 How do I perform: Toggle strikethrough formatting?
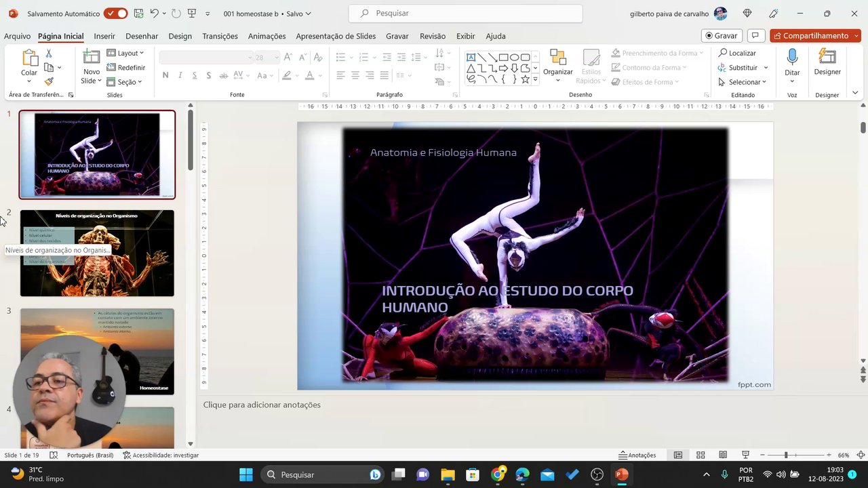[x=223, y=75]
